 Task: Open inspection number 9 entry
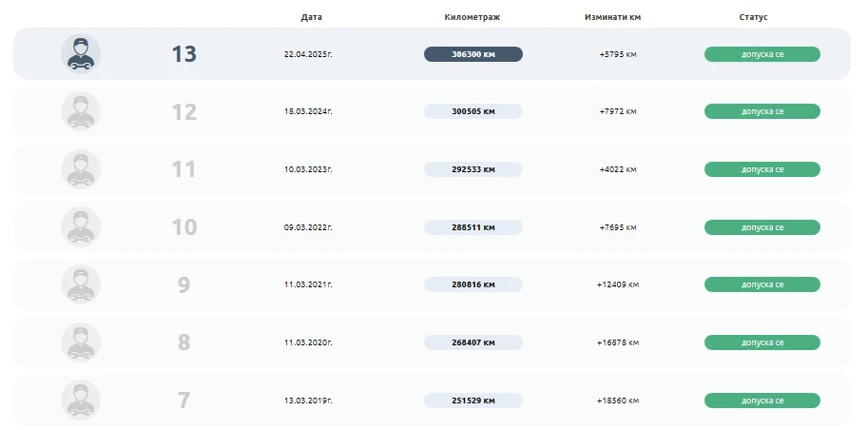click(x=183, y=284)
